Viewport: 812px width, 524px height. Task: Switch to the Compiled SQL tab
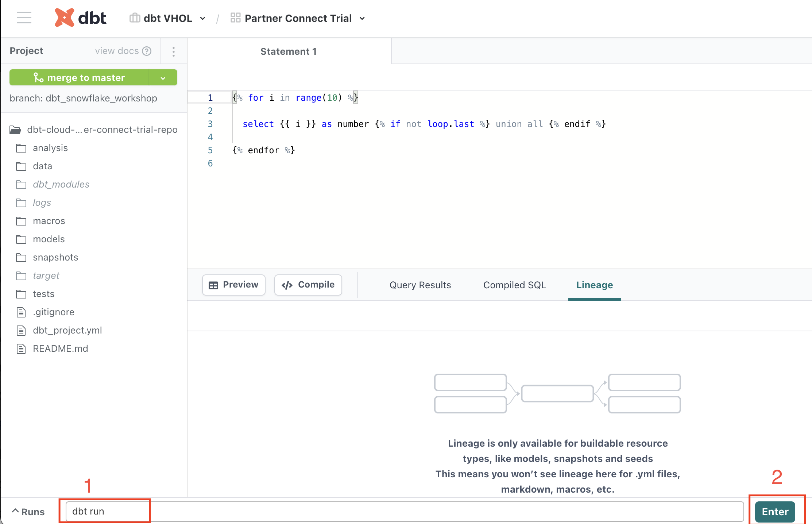(514, 285)
